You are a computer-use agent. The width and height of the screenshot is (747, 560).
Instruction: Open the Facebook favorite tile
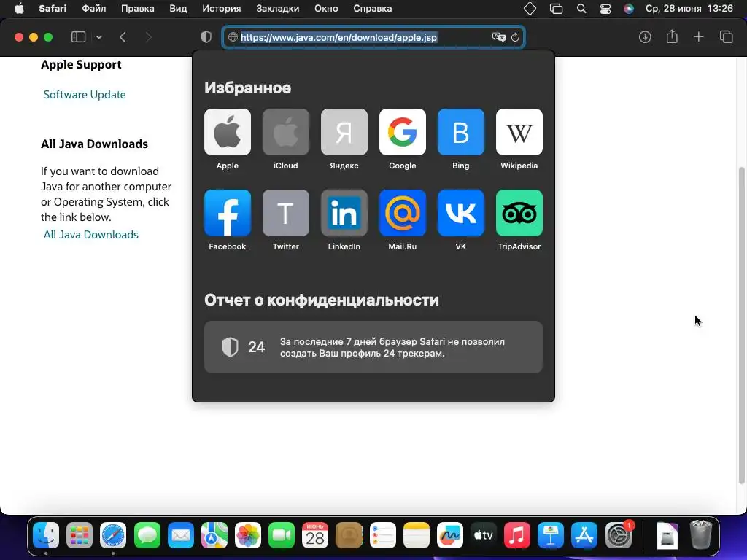[228, 213]
